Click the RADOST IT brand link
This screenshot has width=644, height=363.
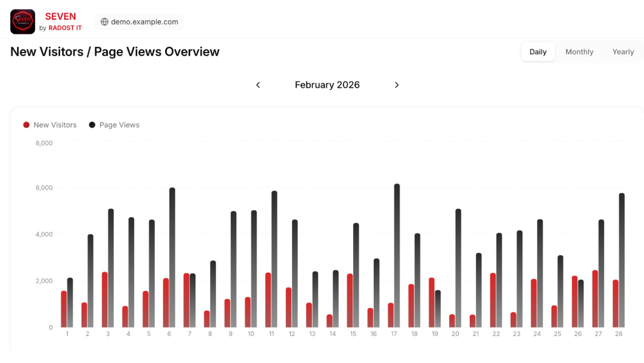pos(65,28)
